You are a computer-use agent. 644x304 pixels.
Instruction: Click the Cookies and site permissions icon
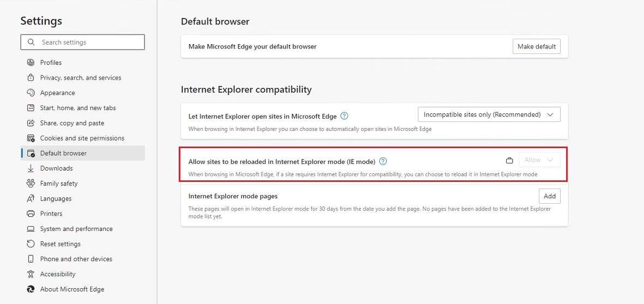(x=31, y=138)
